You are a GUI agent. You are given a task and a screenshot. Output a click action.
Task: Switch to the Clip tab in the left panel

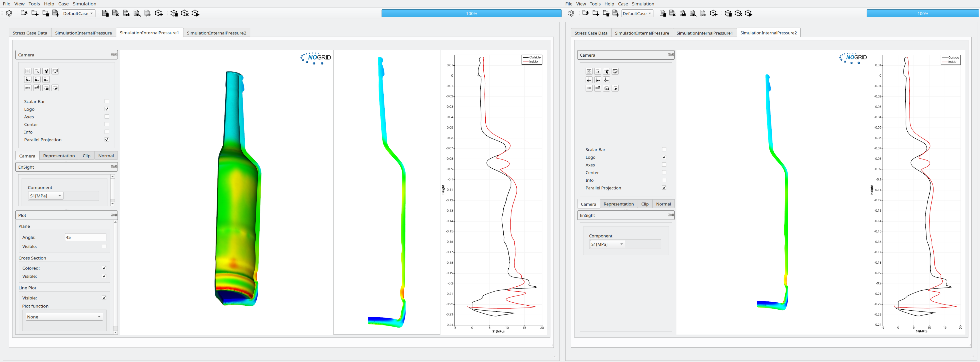point(86,156)
